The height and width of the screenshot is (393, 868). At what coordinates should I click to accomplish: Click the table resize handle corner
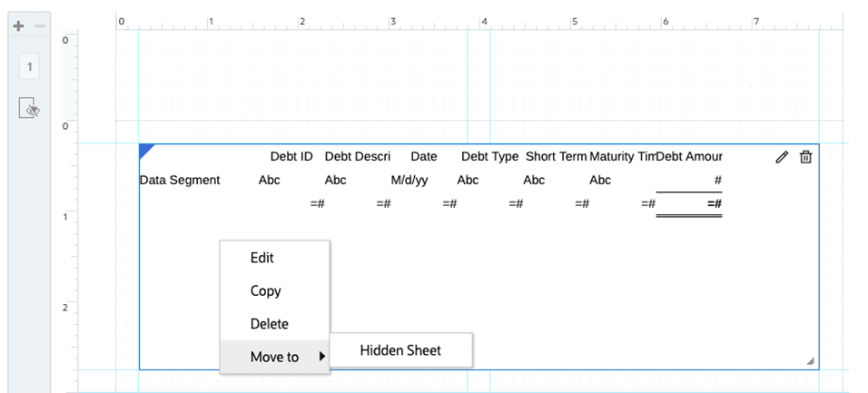810,361
